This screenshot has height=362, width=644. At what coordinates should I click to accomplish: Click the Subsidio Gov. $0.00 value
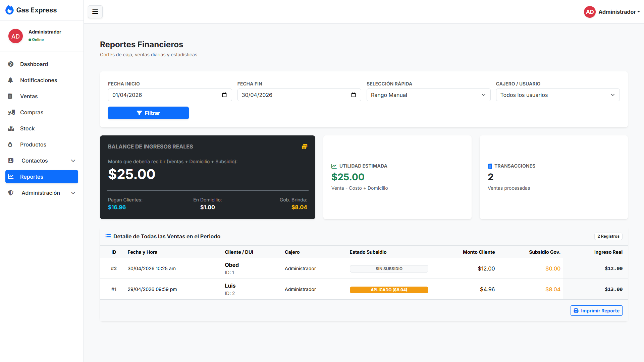[553, 268]
